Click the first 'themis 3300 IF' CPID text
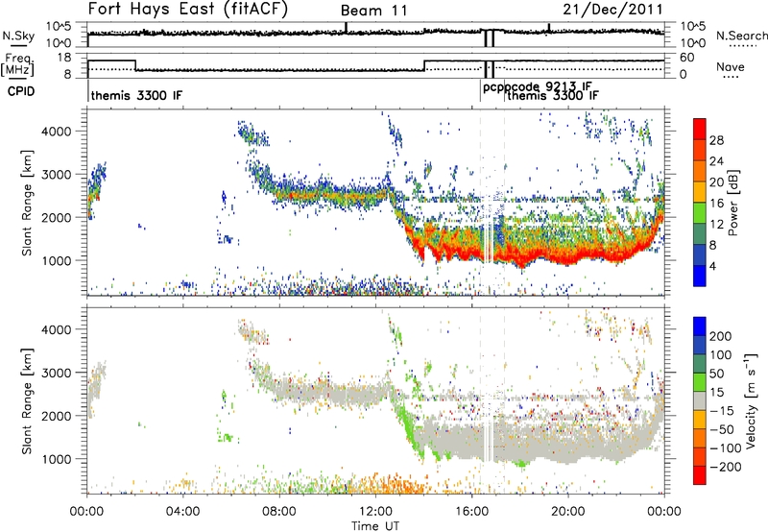768x532 pixels. click(136, 95)
